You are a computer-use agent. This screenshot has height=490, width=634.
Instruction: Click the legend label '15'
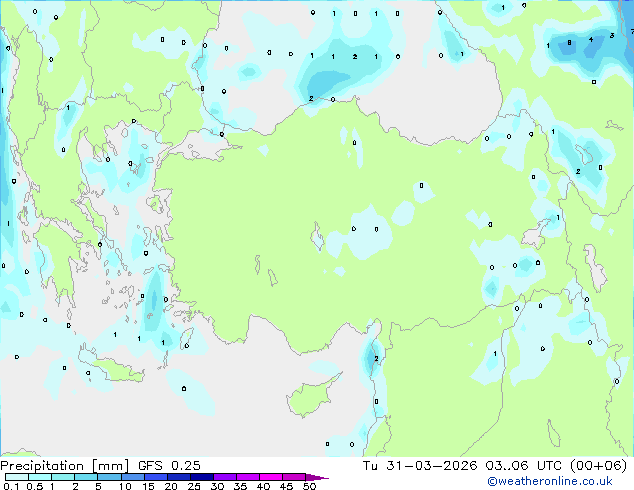pyautogui.click(x=148, y=486)
